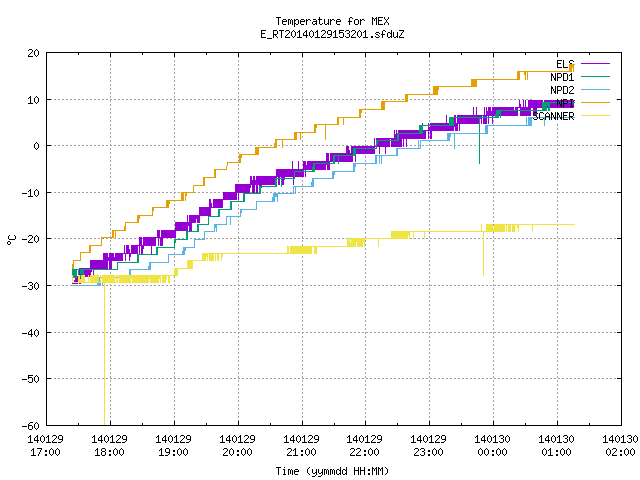
Task: Click the x-axis tick label 140129 20:00
Action: [238, 446]
